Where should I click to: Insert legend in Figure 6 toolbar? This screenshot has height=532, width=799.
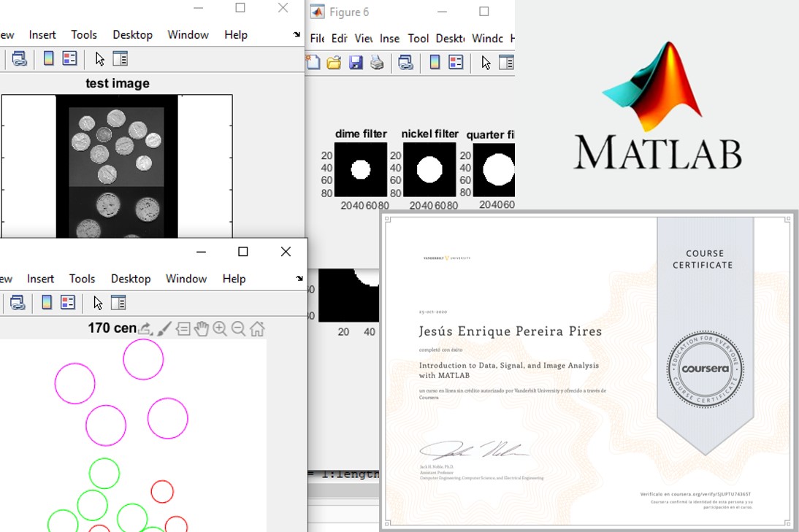tap(456, 62)
